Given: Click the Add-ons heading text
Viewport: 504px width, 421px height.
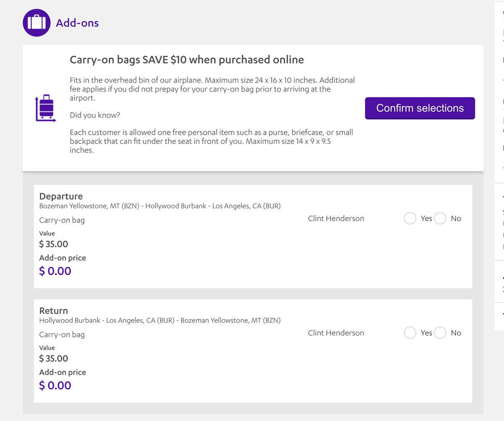Looking at the screenshot, I should point(76,23).
